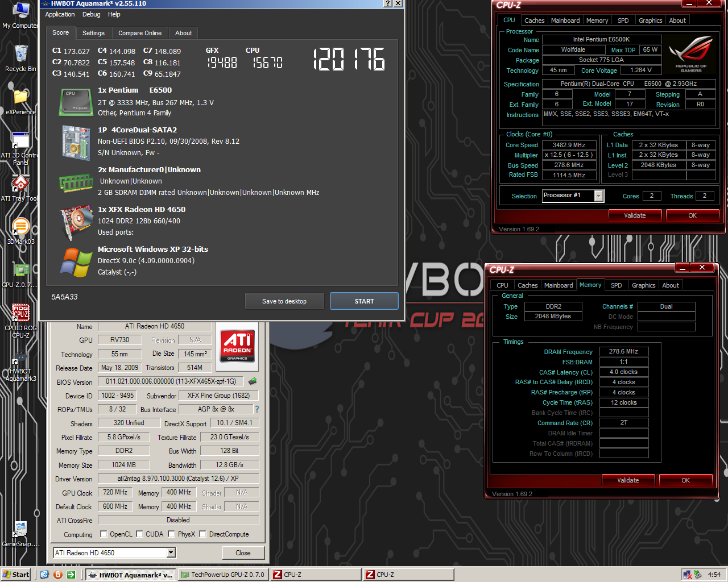Click the GPU-Z Memory Size 1024 MB value
Viewport: 728px width, 582px height.
pyautogui.click(x=123, y=465)
